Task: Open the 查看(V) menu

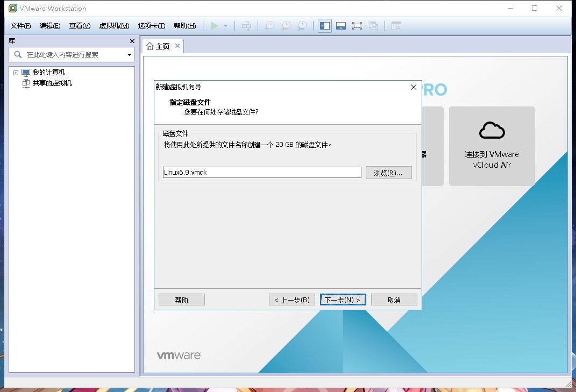Action: pos(80,26)
